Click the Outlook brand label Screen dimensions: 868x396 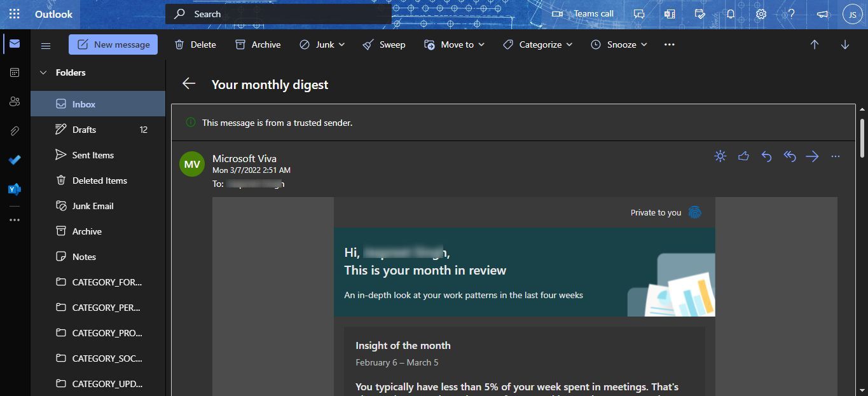pos(53,14)
